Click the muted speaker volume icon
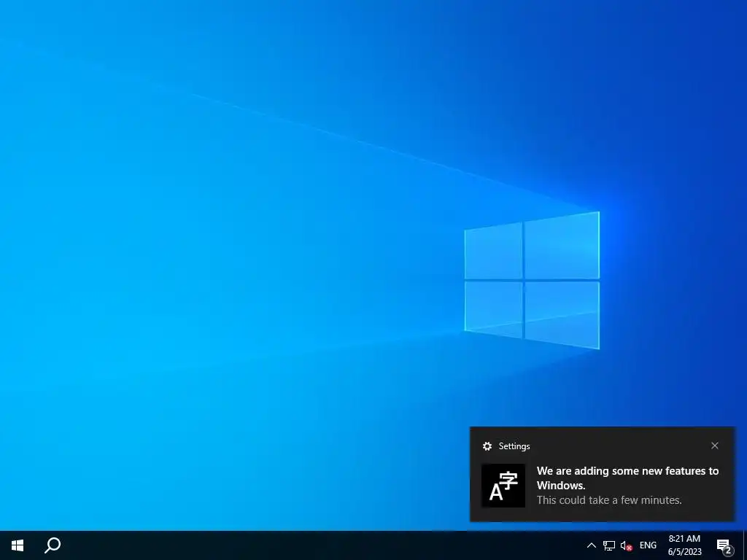747x560 pixels. coord(626,546)
